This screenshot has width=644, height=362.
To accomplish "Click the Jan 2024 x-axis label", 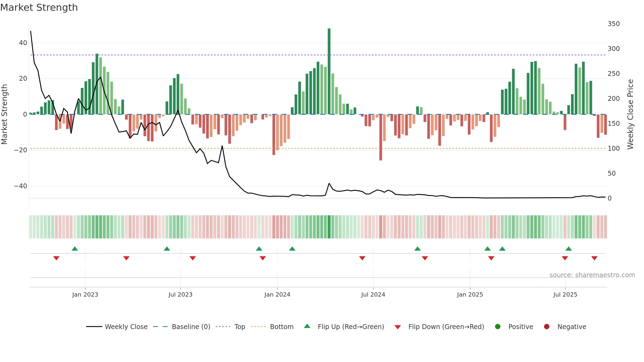I will point(277,294).
